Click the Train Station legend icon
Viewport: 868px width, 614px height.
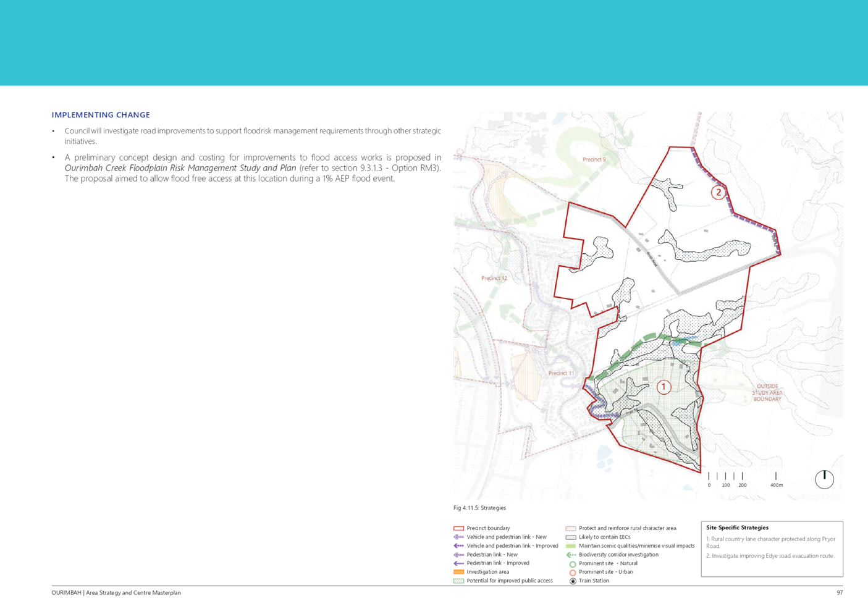[x=572, y=581]
